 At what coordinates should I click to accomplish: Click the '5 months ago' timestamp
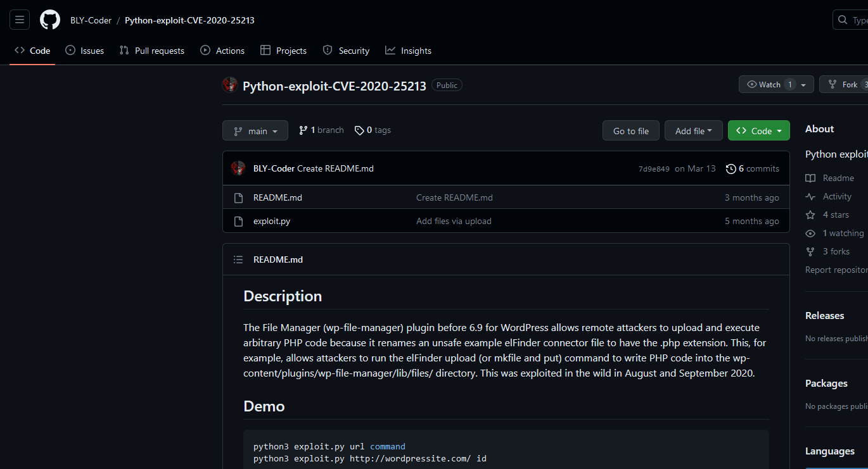[752, 221]
